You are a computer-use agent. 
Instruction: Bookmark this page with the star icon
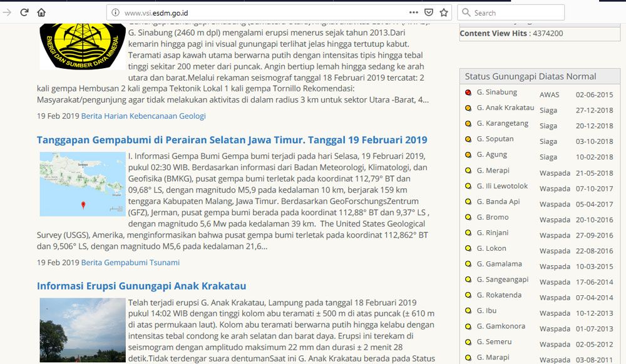tap(444, 13)
